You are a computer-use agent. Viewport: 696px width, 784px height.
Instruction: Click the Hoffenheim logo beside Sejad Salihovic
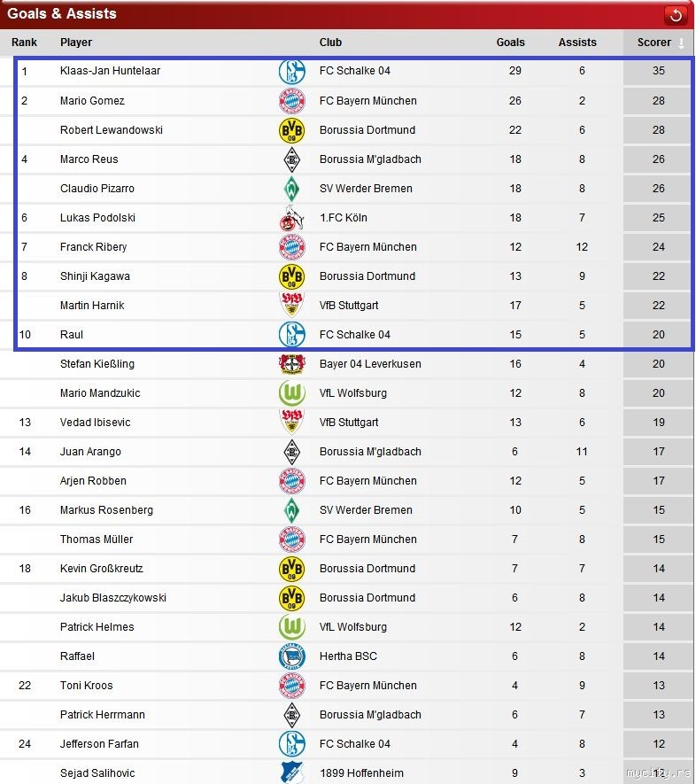click(291, 773)
